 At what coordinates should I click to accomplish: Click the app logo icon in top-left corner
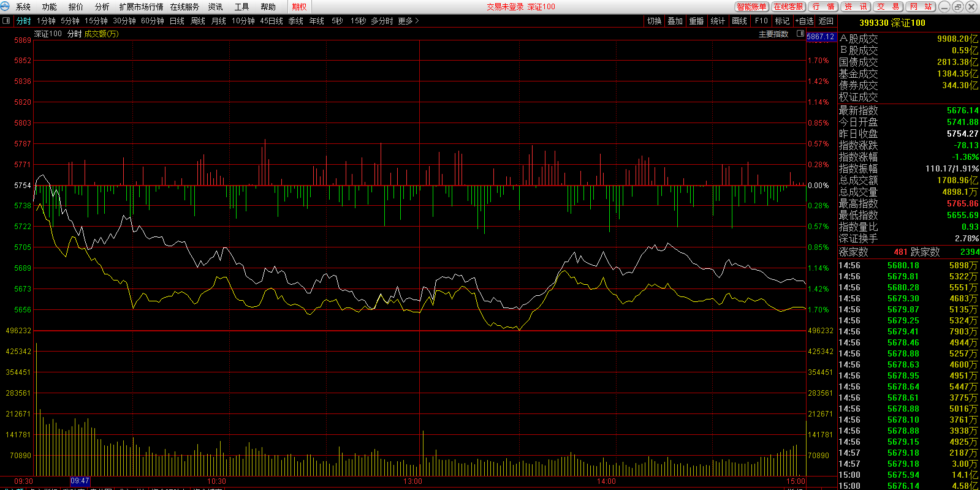[6, 7]
